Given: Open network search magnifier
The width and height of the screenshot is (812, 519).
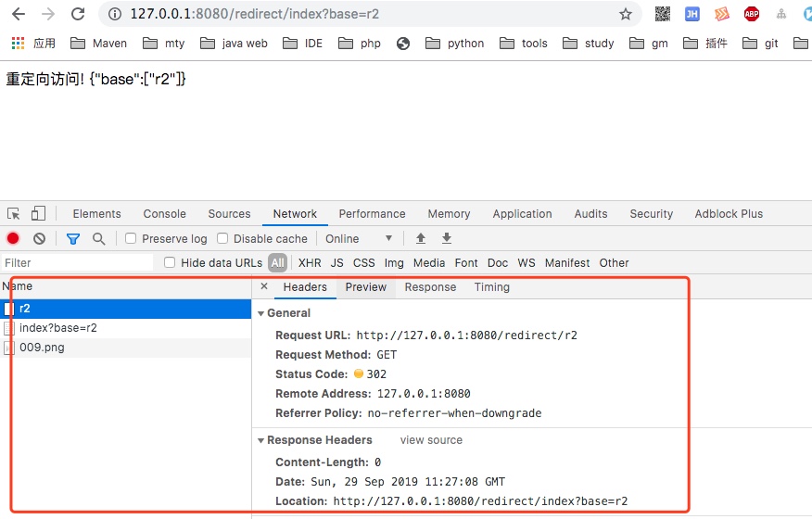Looking at the screenshot, I should point(98,238).
